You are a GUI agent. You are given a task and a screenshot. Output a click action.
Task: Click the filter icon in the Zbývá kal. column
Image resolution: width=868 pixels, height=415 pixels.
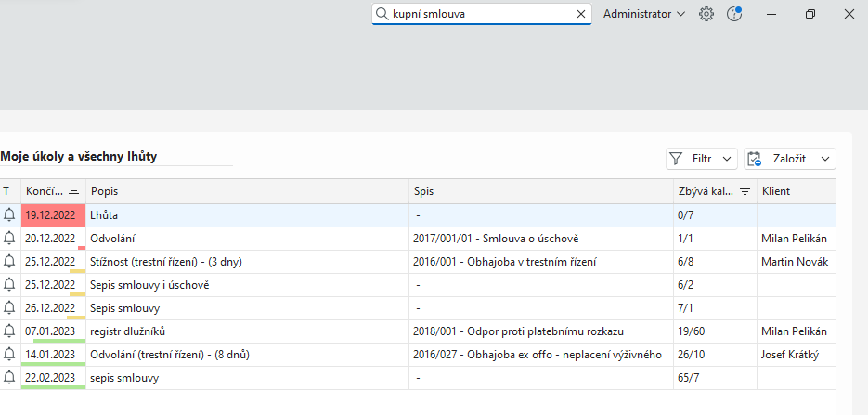[x=745, y=191]
